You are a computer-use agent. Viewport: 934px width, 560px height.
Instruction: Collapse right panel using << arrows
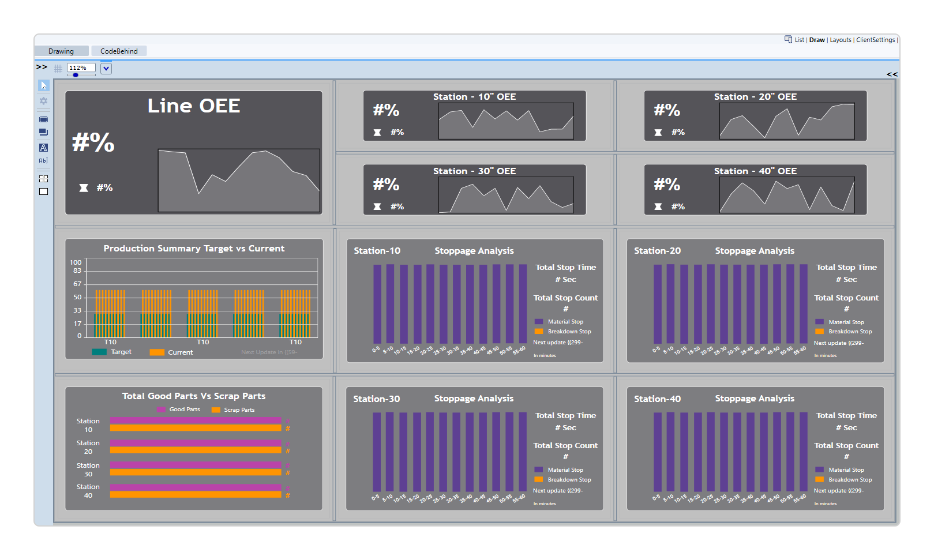click(x=892, y=74)
